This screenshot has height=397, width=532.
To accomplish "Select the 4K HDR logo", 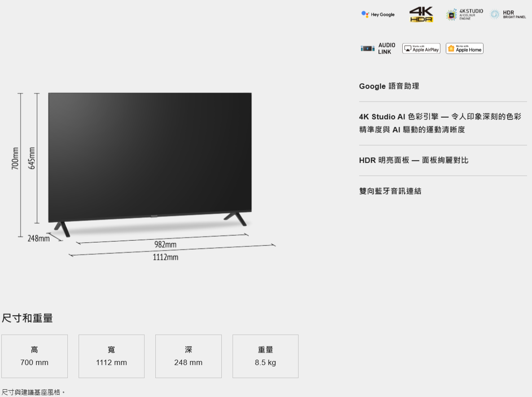I will pos(421,14).
